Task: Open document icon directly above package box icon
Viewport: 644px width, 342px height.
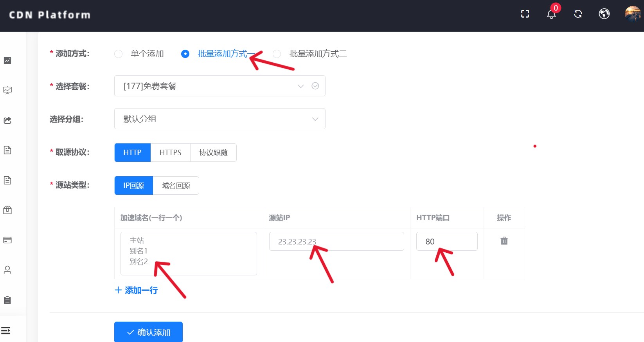Action: (7, 180)
